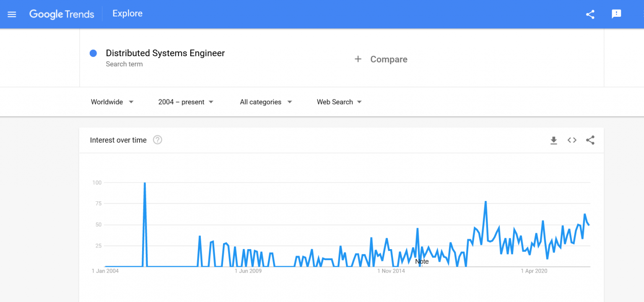Viewport: 644px width, 302px height.
Task: Open the Web Search type dropdown
Action: (339, 102)
